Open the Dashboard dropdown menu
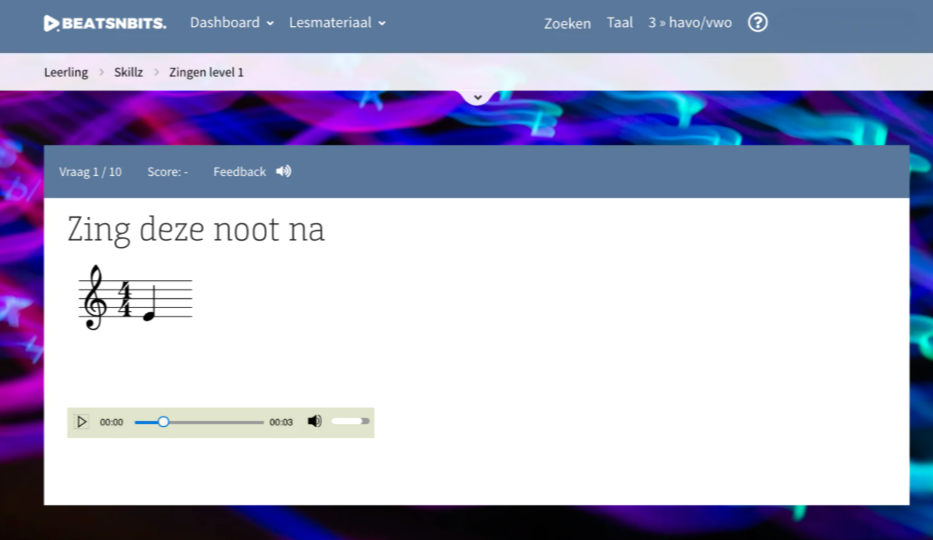 232,23
